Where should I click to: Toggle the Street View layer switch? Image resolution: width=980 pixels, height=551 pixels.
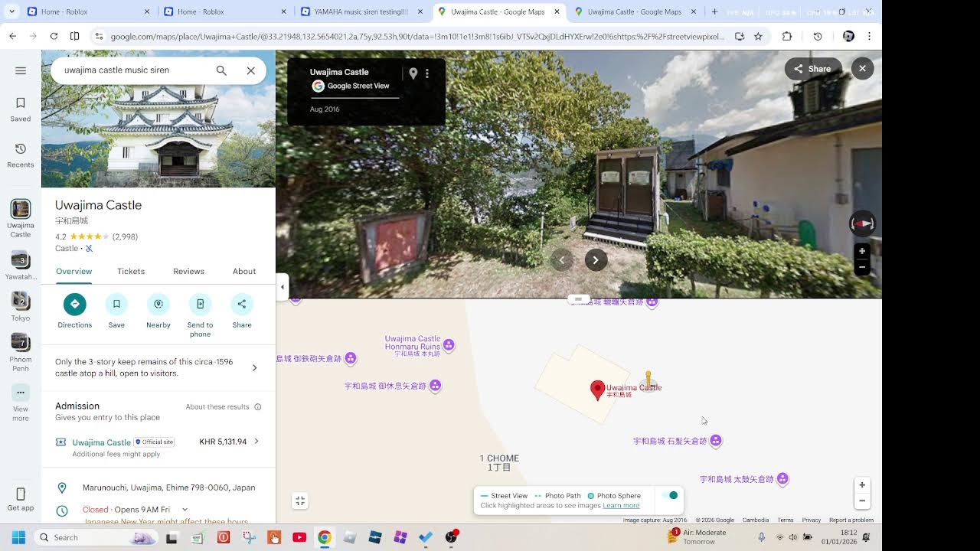[x=671, y=496]
